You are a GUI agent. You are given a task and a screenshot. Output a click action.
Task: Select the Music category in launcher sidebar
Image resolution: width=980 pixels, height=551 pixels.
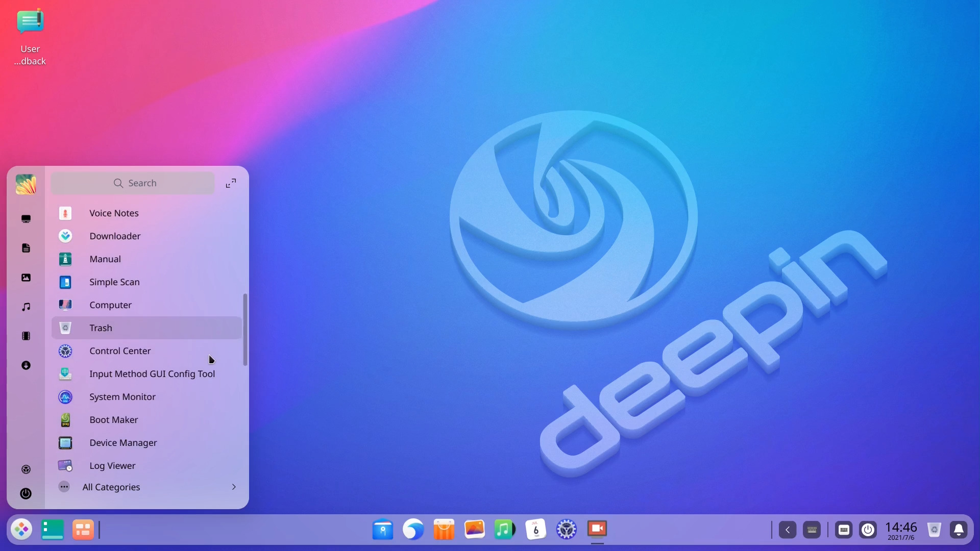click(26, 307)
